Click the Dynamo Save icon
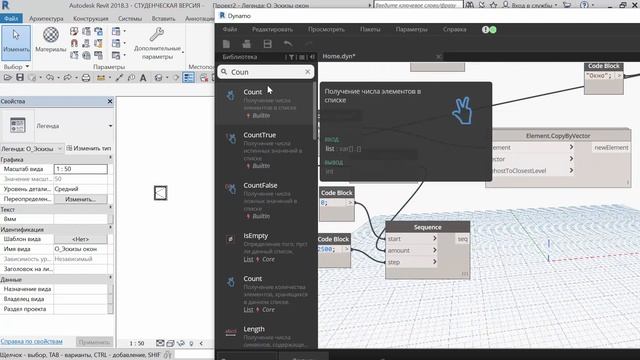The height and width of the screenshot is (360, 640). (x=267, y=44)
